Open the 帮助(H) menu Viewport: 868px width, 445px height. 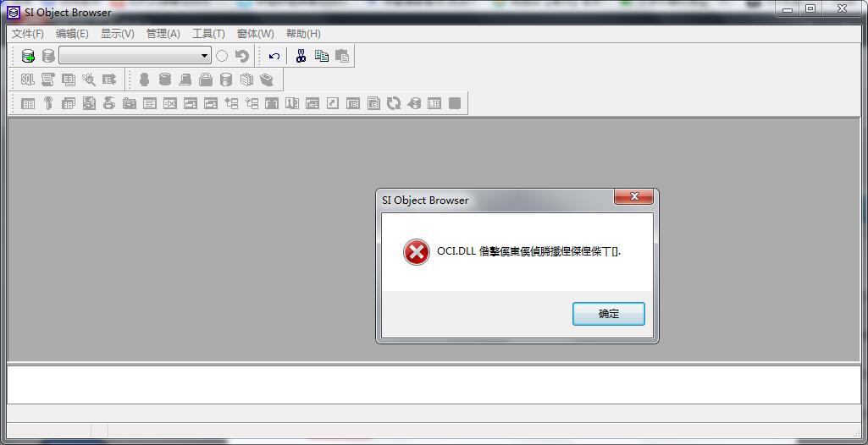(303, 34)
